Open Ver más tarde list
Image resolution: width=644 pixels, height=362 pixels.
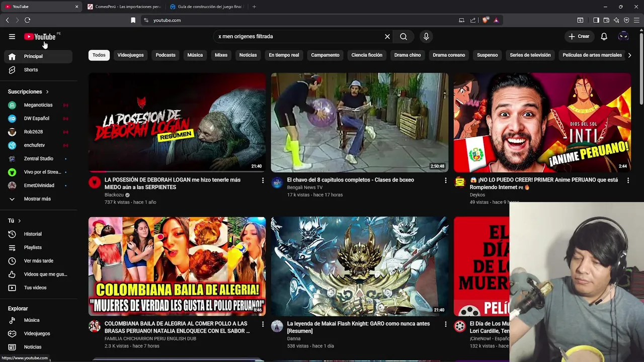tap(38, 261)
